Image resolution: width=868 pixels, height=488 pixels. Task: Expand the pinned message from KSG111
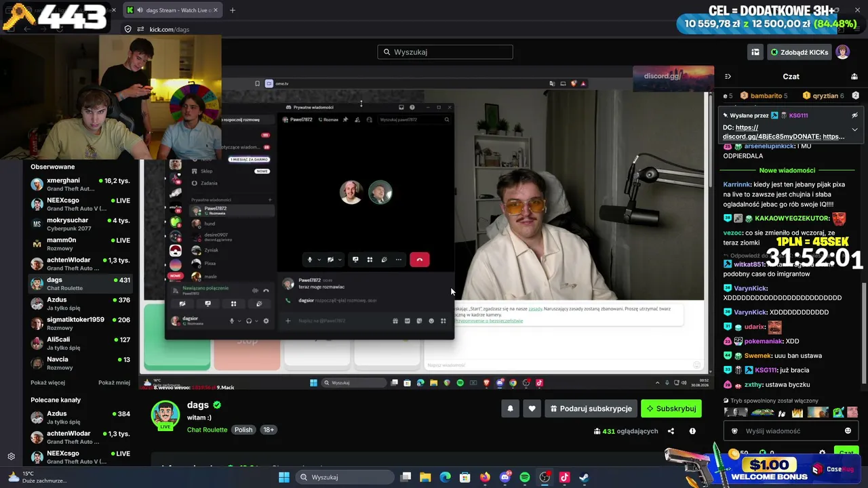854,129
